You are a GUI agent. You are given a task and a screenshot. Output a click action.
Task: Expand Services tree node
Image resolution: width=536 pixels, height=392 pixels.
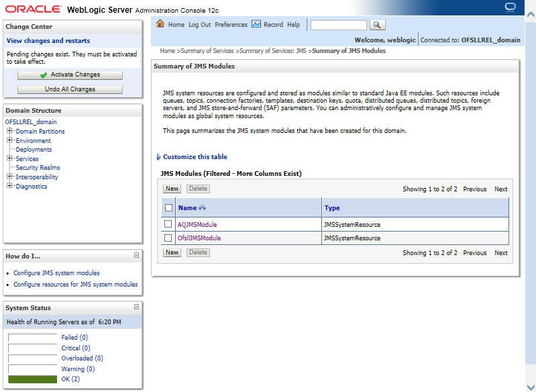click(x=9, y=158)
